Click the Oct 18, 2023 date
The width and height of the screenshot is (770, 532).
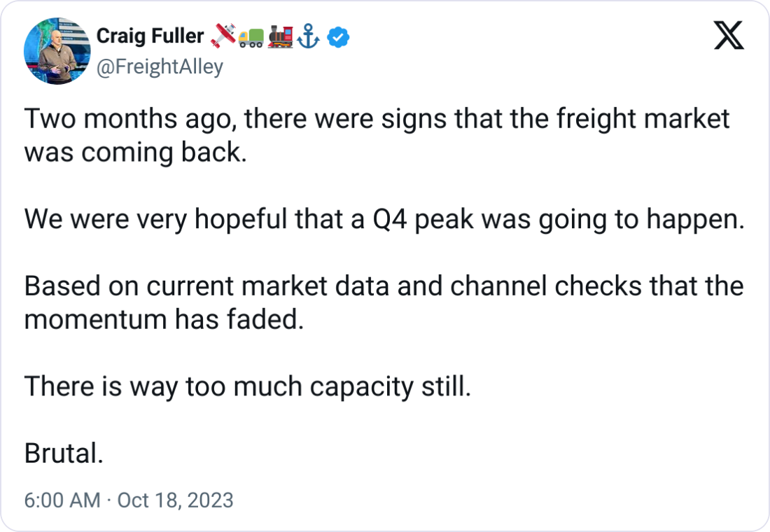tap(175, 500)
